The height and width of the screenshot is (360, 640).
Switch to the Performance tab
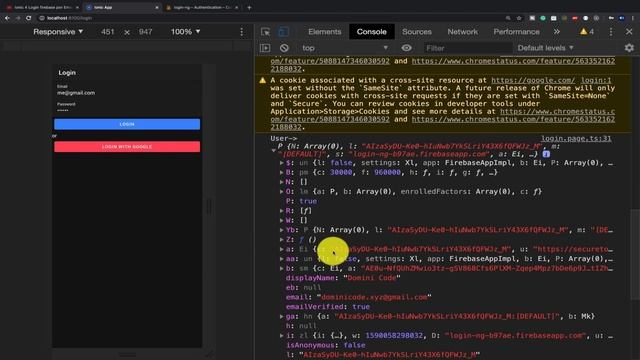[x=516, y=32]
